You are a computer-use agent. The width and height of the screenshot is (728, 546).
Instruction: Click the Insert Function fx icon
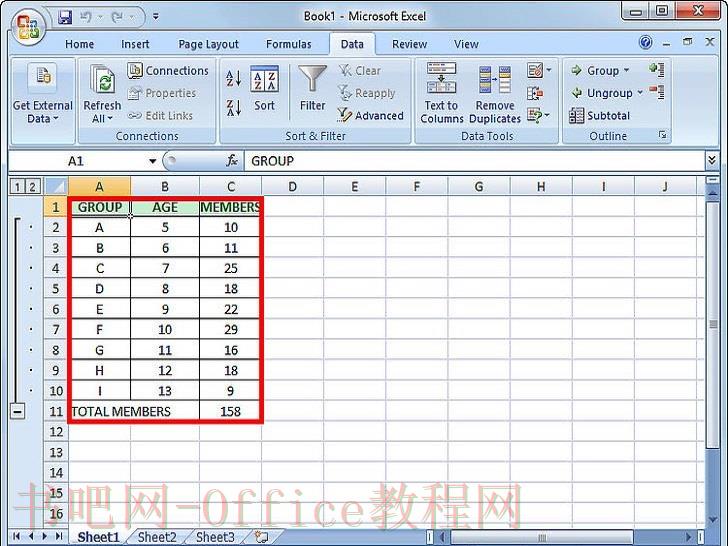[232, 161]
